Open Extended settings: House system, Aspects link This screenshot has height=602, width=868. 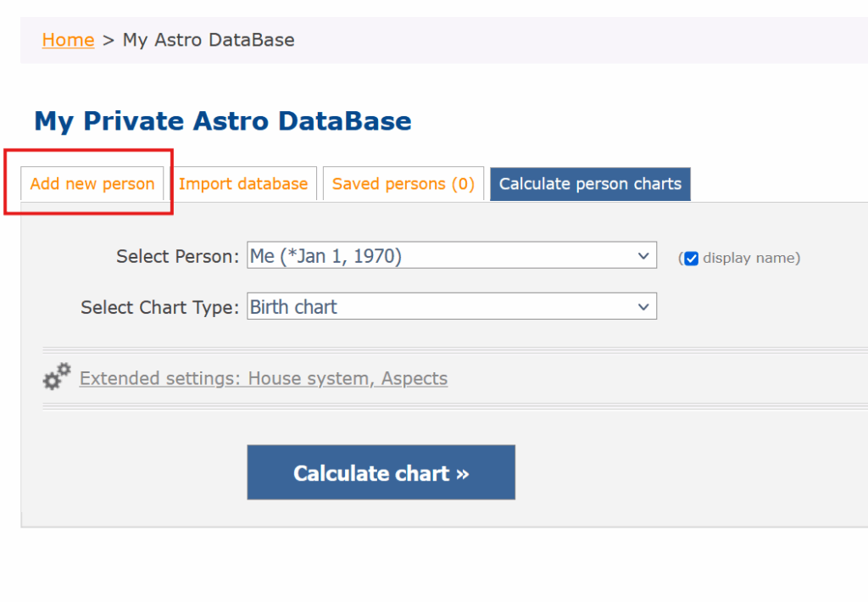pyautogui.click(x=264, y=378)
